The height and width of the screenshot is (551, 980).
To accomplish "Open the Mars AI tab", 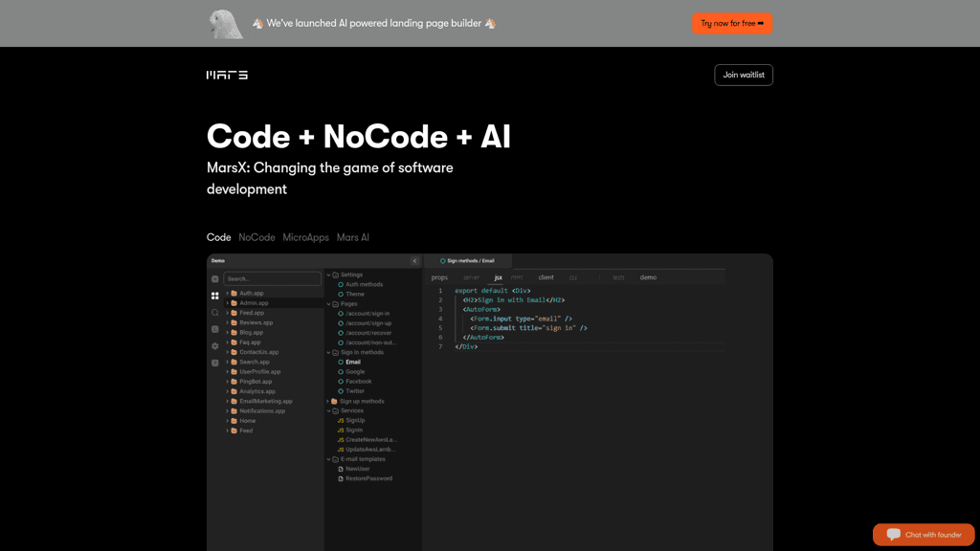I will [x=352, y=237].
